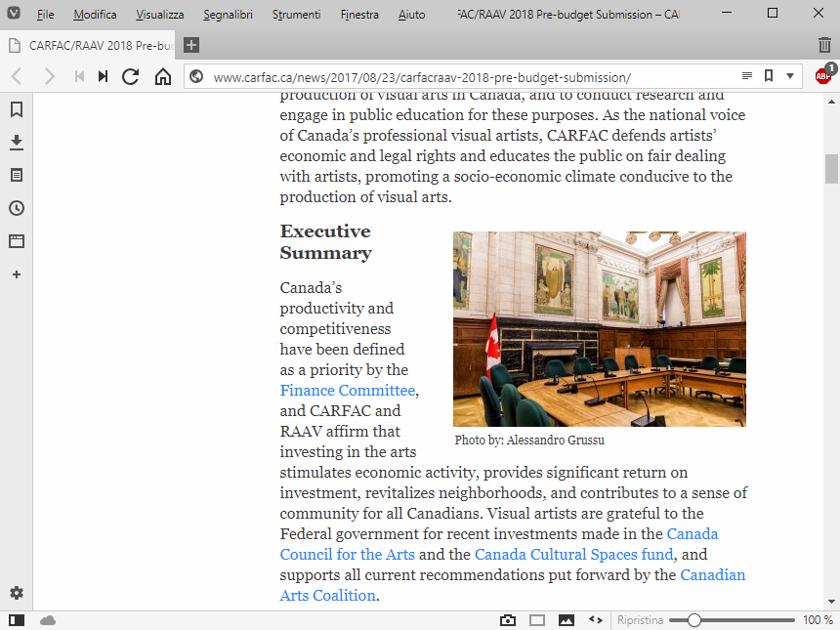This screenshot has width=840, height=630.
Task: Click the address bar URL field
Action: [422, 78]
